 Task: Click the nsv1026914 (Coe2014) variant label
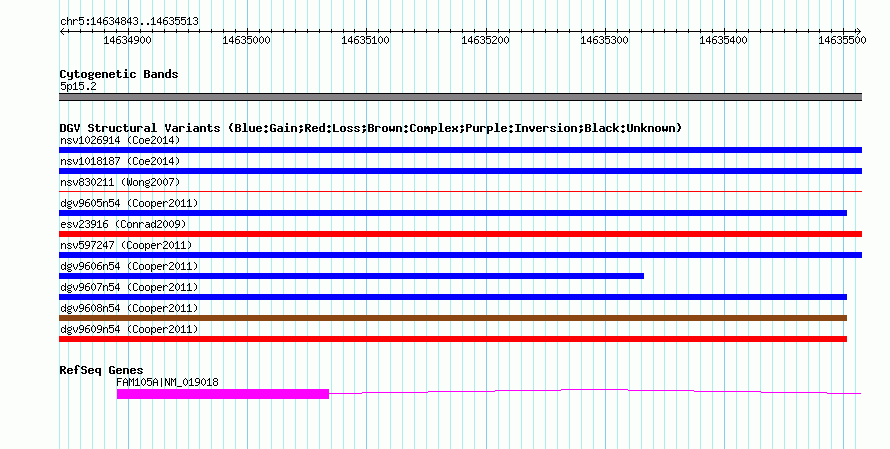tap(120, 140)
